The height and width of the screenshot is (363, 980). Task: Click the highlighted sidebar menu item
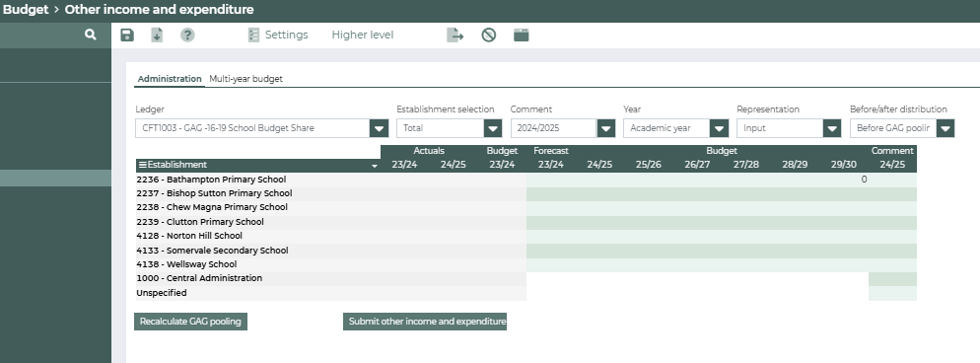[55, 179]
